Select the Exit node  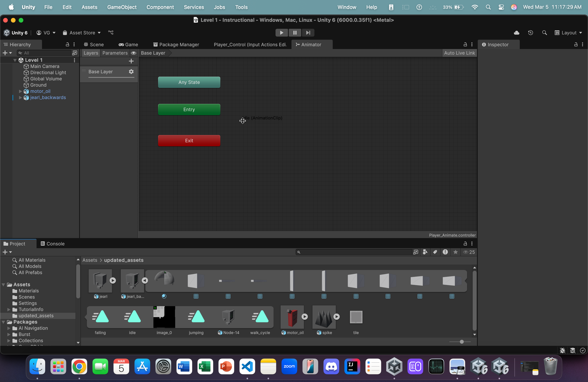click(x=189, y=141)
